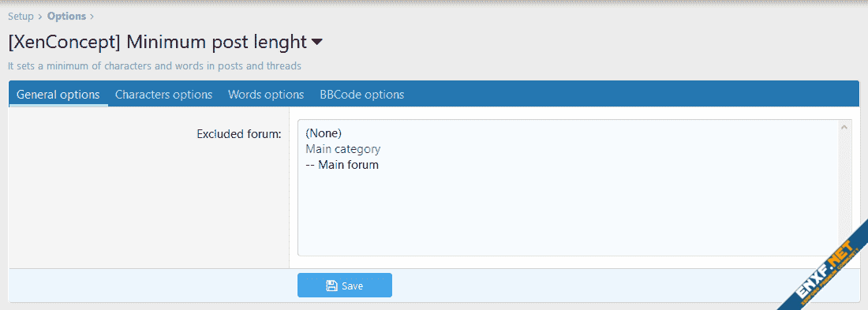Viewport: 868px width, 310px height.
Task: Click the forum list scrollbar up arrow
Action: [844, 127]
